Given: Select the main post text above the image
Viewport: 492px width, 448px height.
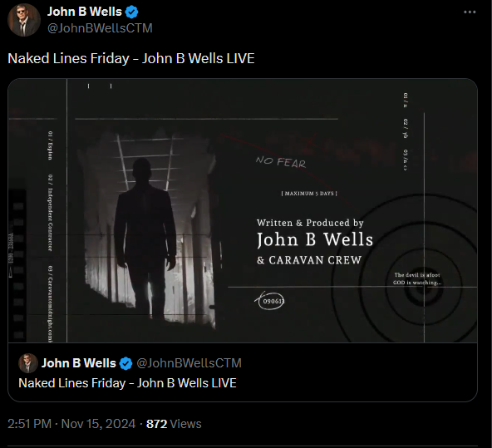Looking at the screenshot, I should point(131,58).
